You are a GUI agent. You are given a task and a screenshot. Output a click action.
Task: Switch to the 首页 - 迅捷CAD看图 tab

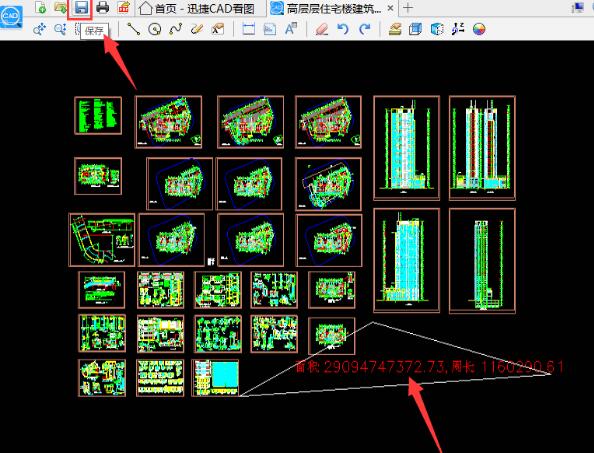click(197, 8)
